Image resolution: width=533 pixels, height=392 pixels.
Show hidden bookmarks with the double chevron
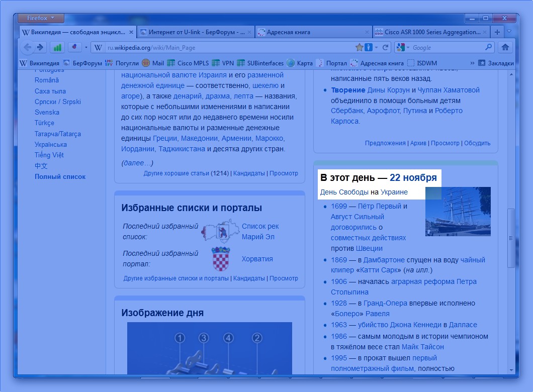[x=472, y=63]
